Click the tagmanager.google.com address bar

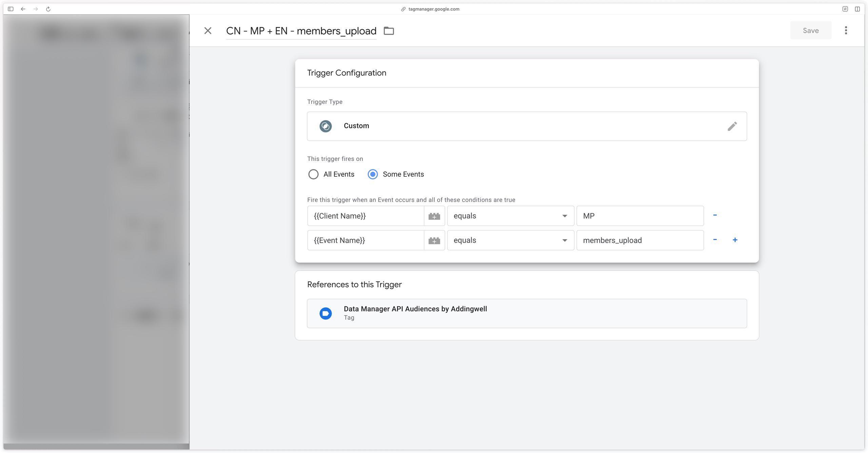(x=430, y=9)
